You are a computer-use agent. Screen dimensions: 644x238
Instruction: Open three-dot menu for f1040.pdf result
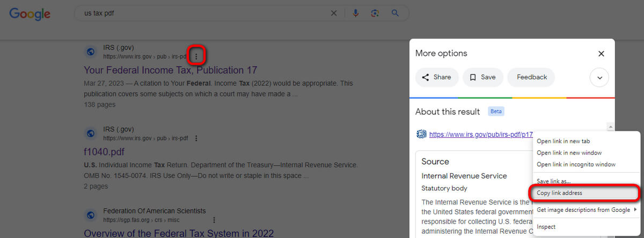click(196, 138)
